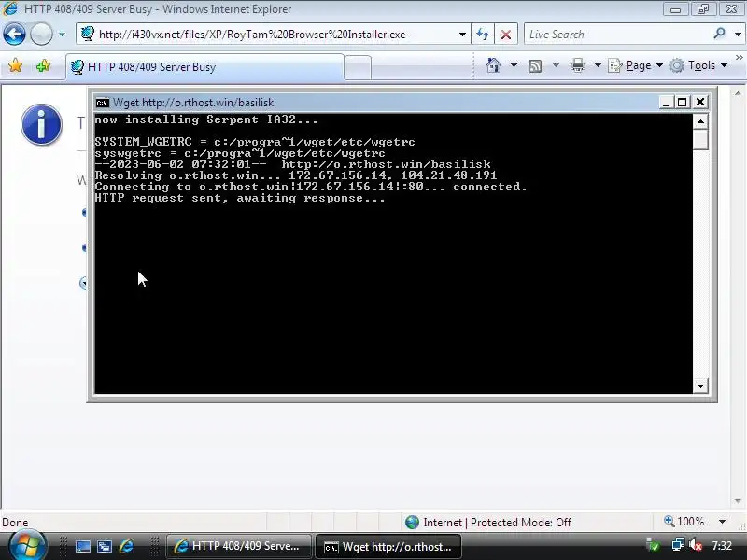Expand the Home button dropdown arrow
The height and width of the screenshot is (560, 747).
[x=514, y=65]
